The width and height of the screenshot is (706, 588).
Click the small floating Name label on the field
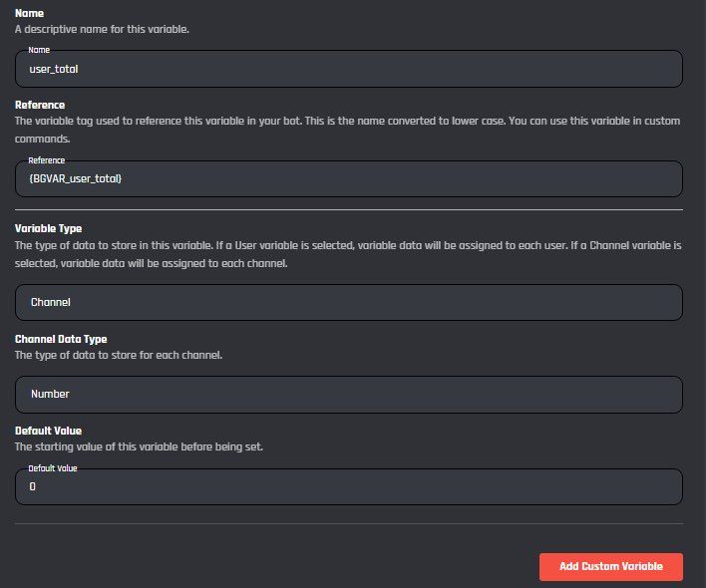(39, 49)
